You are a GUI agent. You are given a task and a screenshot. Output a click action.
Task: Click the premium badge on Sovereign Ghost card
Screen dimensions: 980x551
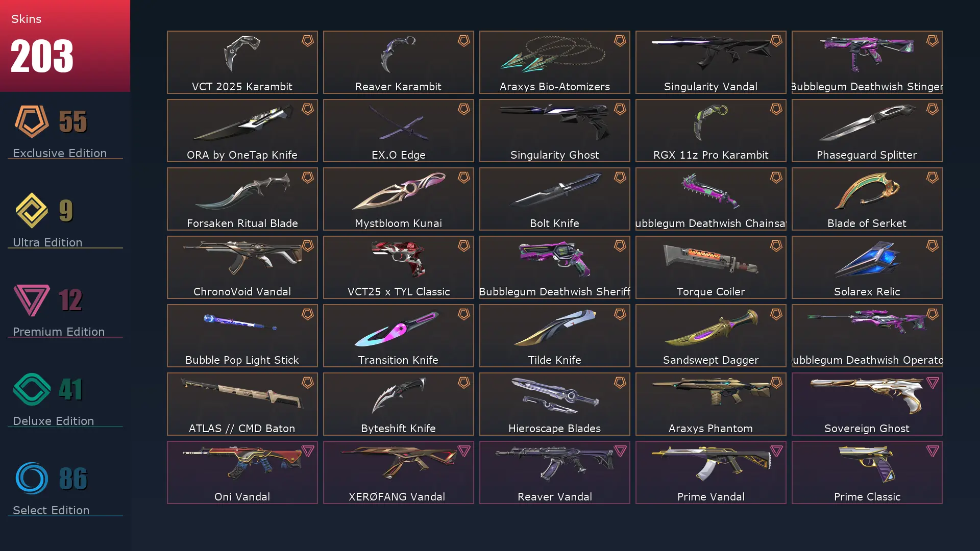point(932,383)
